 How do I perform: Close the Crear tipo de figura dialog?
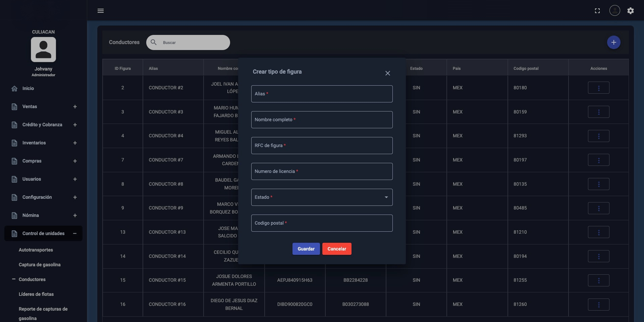click(x=387, y=73)
